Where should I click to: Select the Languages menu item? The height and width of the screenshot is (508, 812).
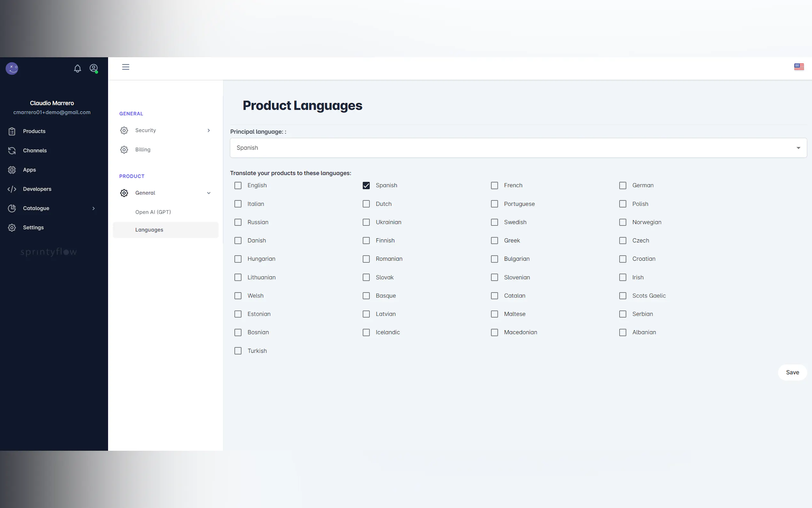click(149, 230)
